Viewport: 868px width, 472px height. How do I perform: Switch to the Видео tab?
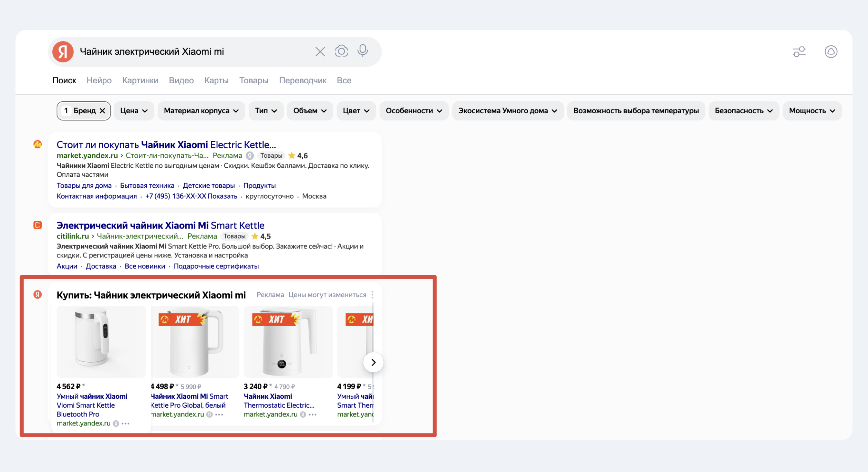[181, 80]
